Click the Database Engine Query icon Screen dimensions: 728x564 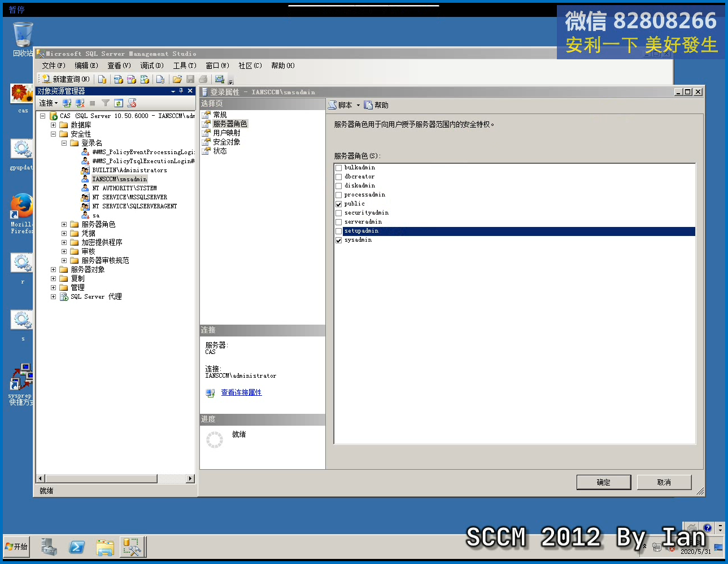(102, 79)
